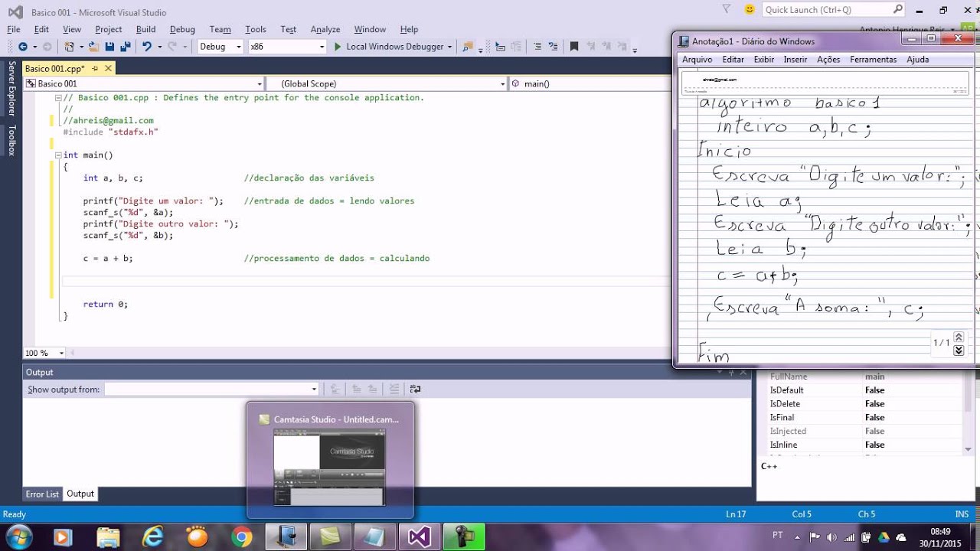Open the Build menu
980x551 pixels.
[145, 29]
